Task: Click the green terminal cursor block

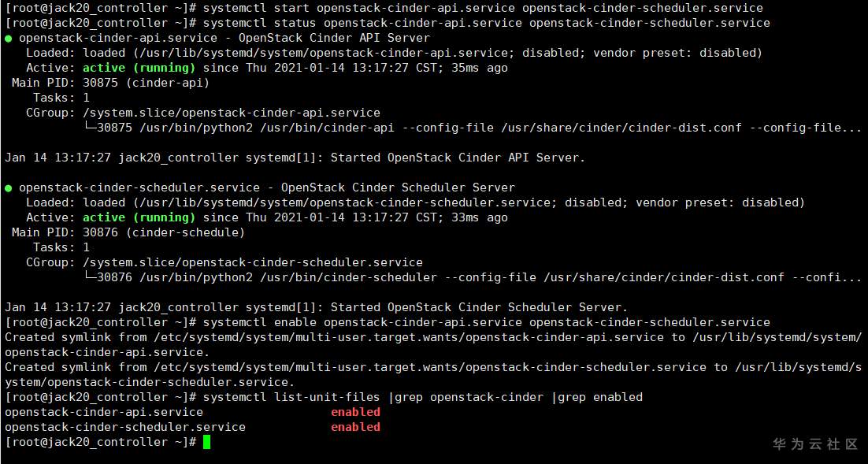Action: tap(206, 442)
